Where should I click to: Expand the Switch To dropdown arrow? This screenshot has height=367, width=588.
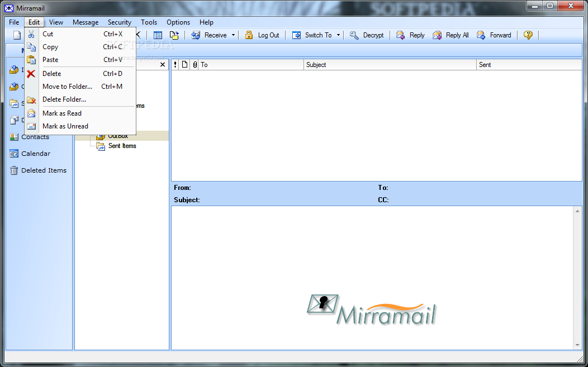tap(338, 35)
